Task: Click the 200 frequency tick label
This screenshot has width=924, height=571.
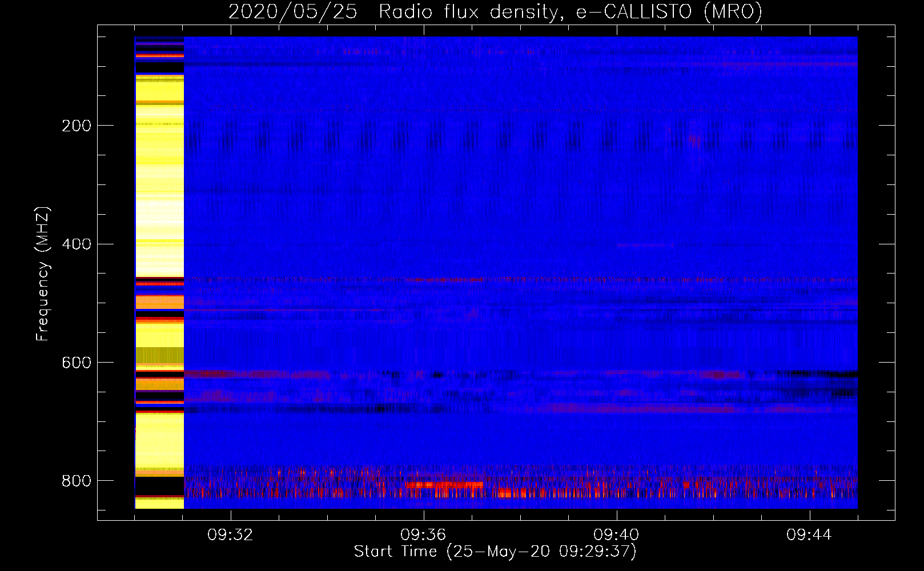Action: click(x=77, y=126)
